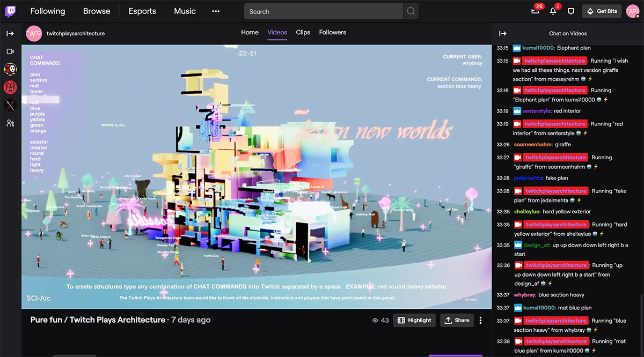
Task: Click the broadcaster badge on the 33:27 message
Action: pos(517,158)
